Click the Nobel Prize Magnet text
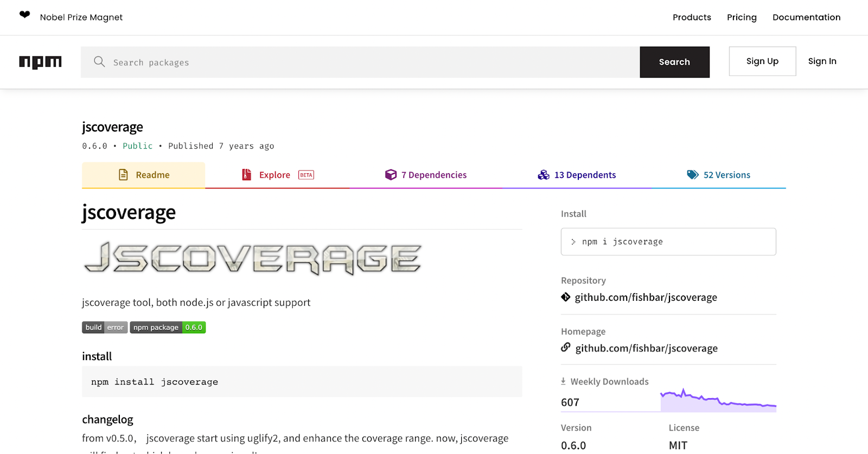 tap(81, 17)
